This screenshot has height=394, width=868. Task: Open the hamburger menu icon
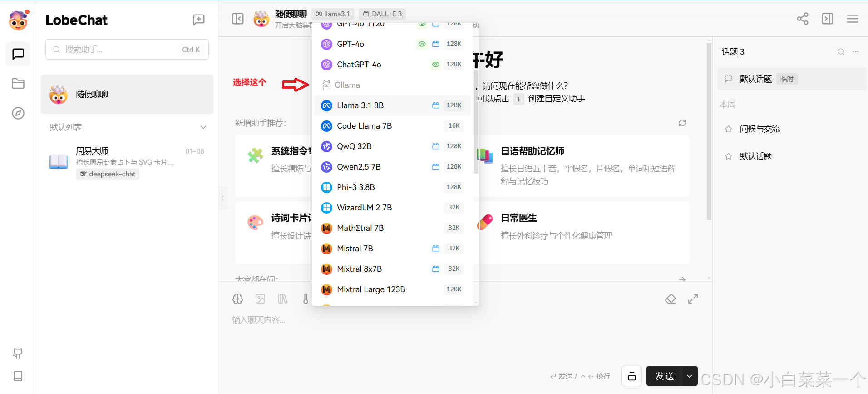tap(853, 19)
